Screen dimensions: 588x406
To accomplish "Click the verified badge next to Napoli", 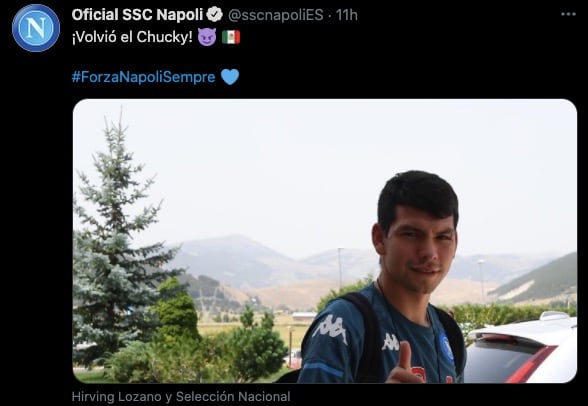I will (214, 15).
